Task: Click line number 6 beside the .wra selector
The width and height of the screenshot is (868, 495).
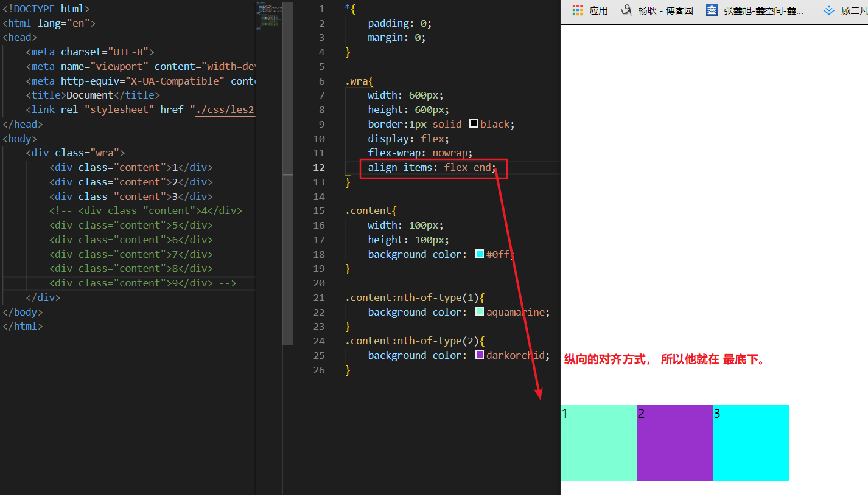Action: click(x=321, y=81)
